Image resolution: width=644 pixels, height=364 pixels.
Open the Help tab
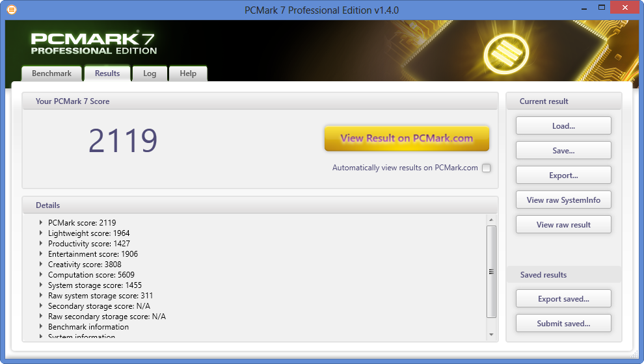coord(188,73)
